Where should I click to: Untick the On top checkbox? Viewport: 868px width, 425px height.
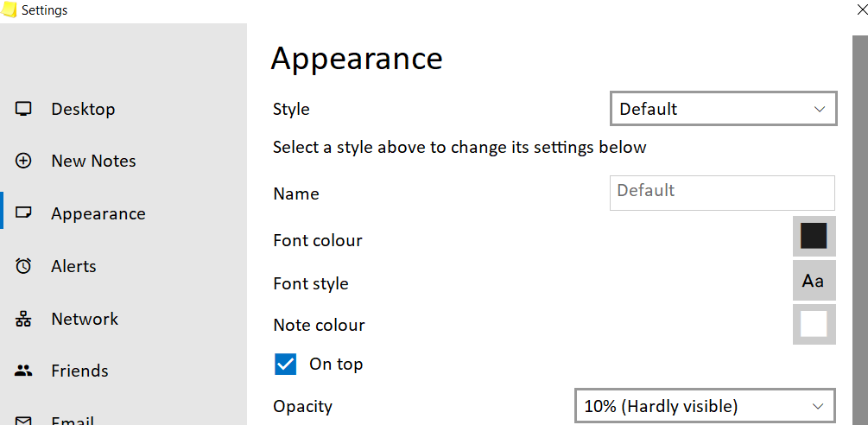pos(285,365)
